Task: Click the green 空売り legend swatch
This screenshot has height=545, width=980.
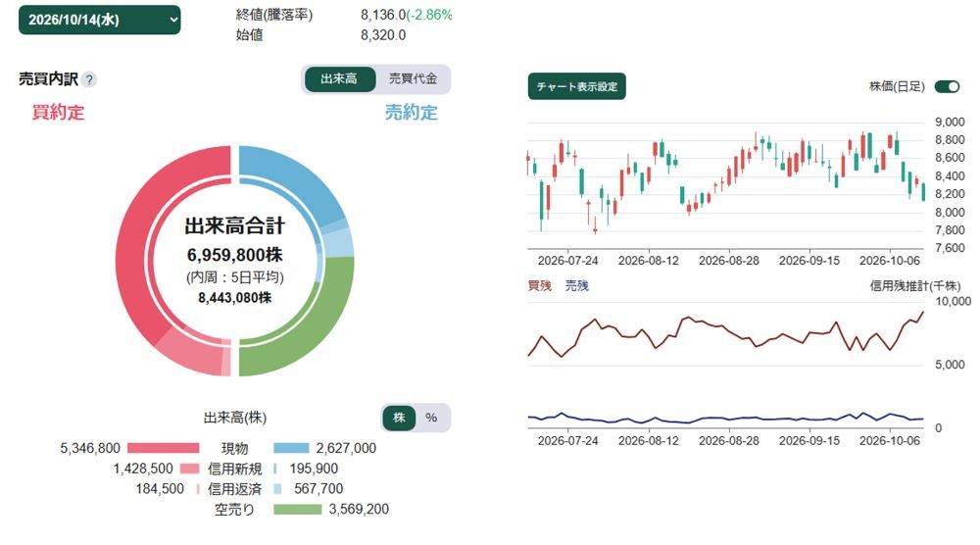Action: pyautogui.click(x=298, y=510)
